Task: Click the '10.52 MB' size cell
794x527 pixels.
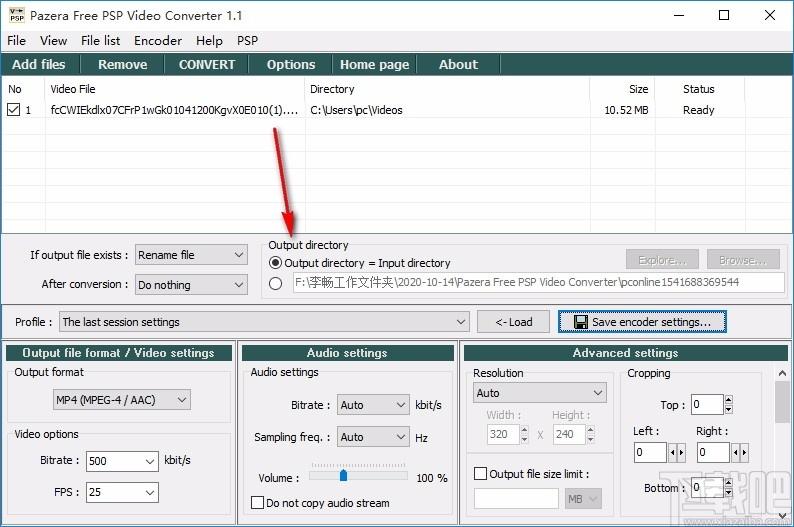Action: pyautogui.click(x=626, y=110)
